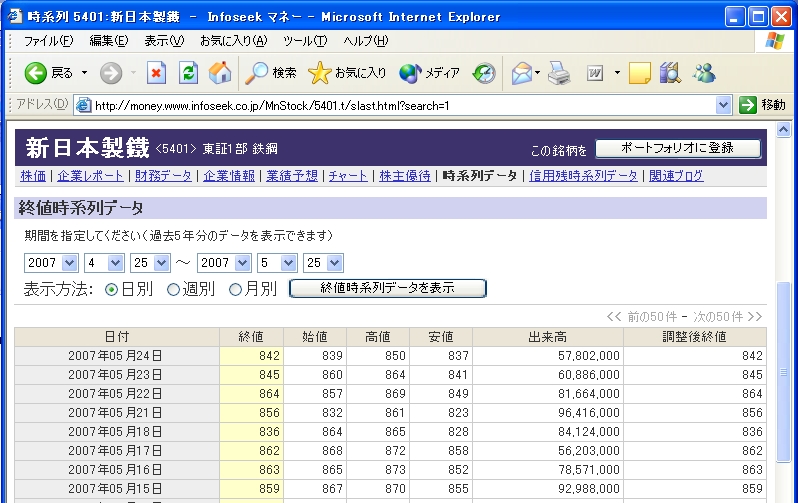Screen dimensions: 798x503
Task: Click volume 92,988,000 cell
Action: tap(548, 489)
